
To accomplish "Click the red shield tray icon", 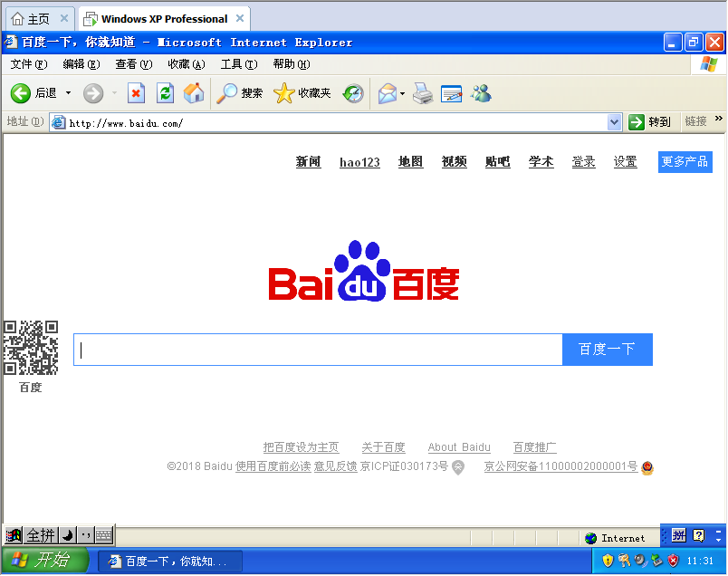I will (673, 561).
